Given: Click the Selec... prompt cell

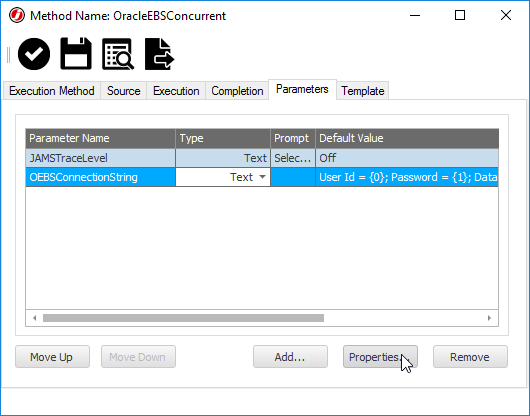Looking at the screenshot, I should 293,158.
